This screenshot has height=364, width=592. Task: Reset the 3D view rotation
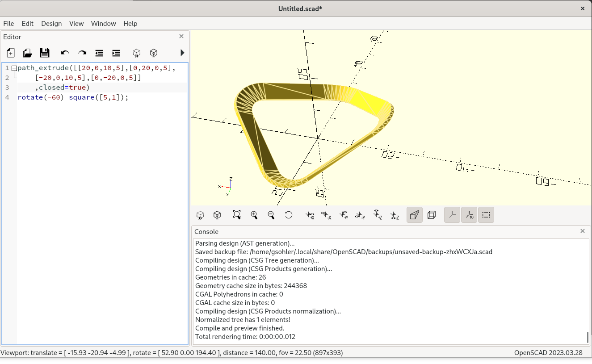pos(289,215)
